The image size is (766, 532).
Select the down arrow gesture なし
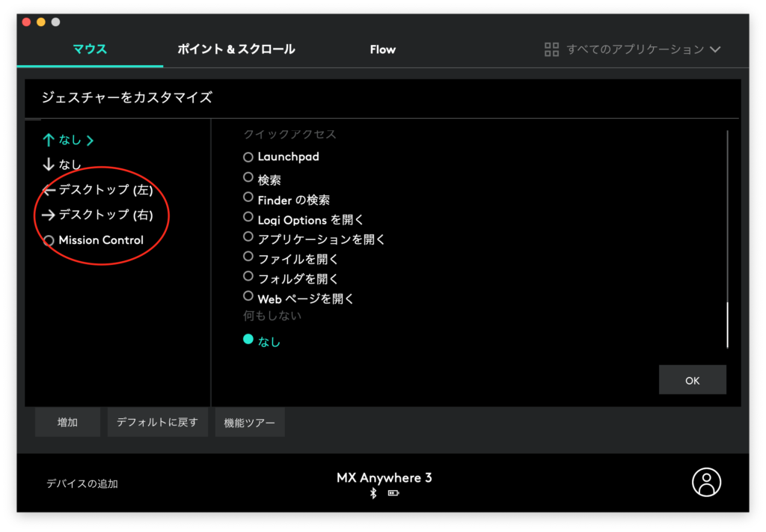(70, 165)
